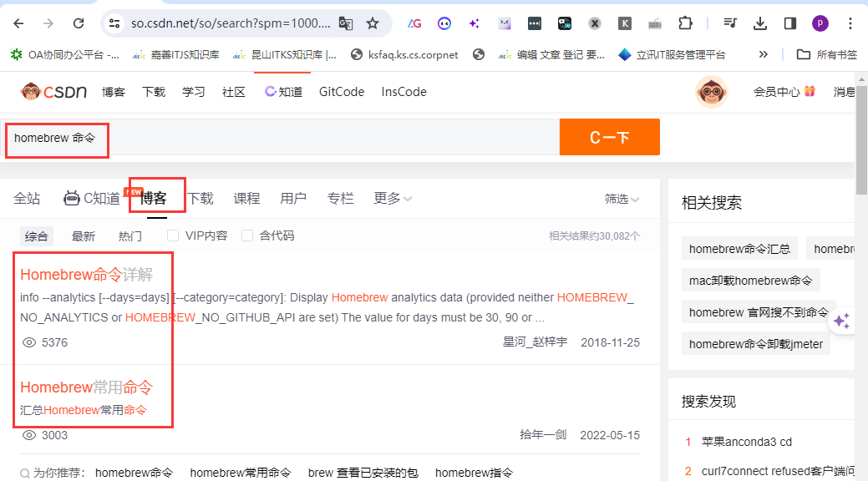Viewport: 868px width, 481px height.
Task: Open 社区 in top navigation
Action: pos(233,92)
